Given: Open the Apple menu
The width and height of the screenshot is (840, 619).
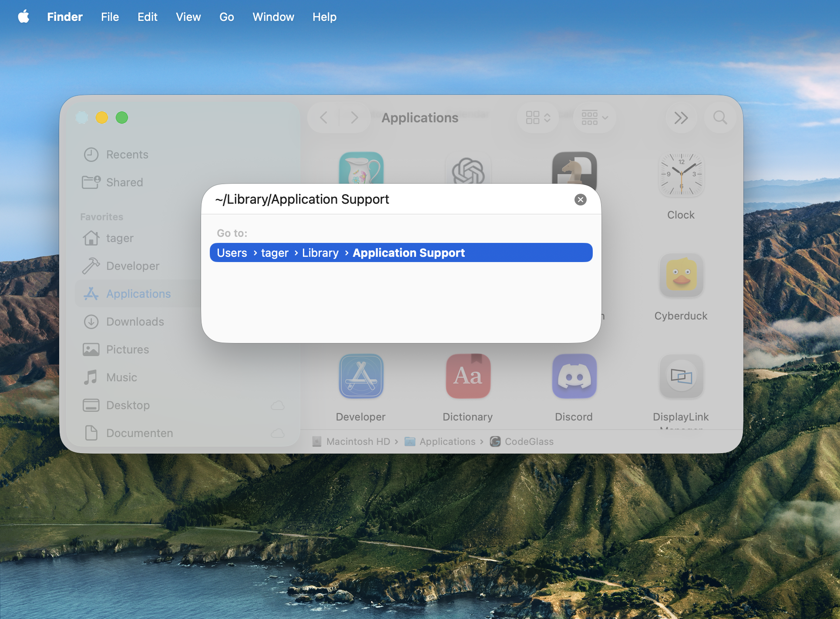Looking at the screenshot, I should point(24,17).
